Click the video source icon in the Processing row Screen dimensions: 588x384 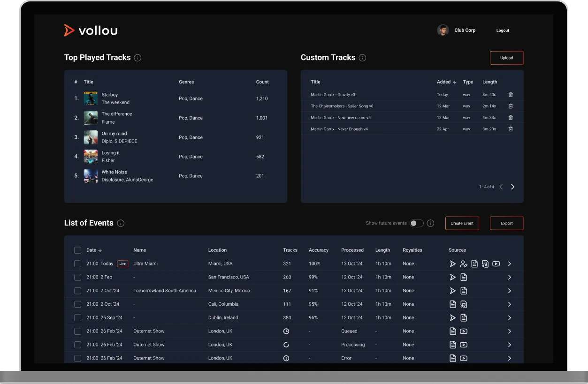[464, 345]
